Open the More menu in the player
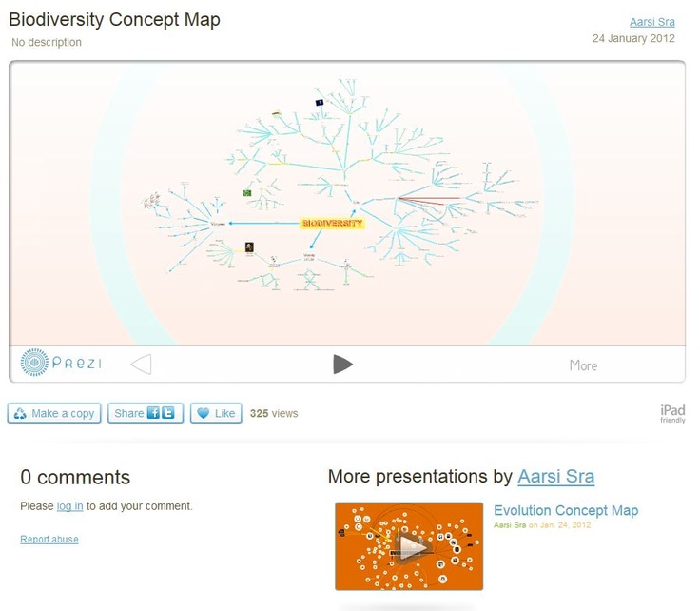The width and height of the screenshot is (700, 611). tap(583, 365)
